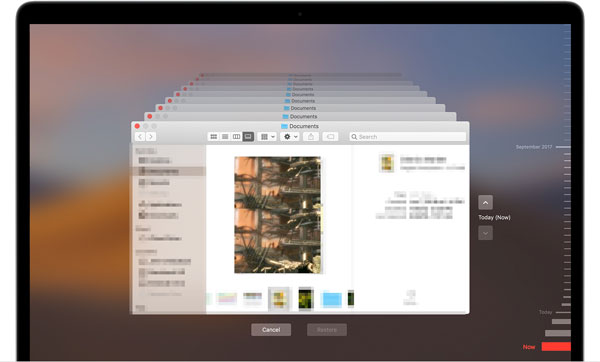
Task: Switch to cover flow view
Action: click(x=248, y=137)
